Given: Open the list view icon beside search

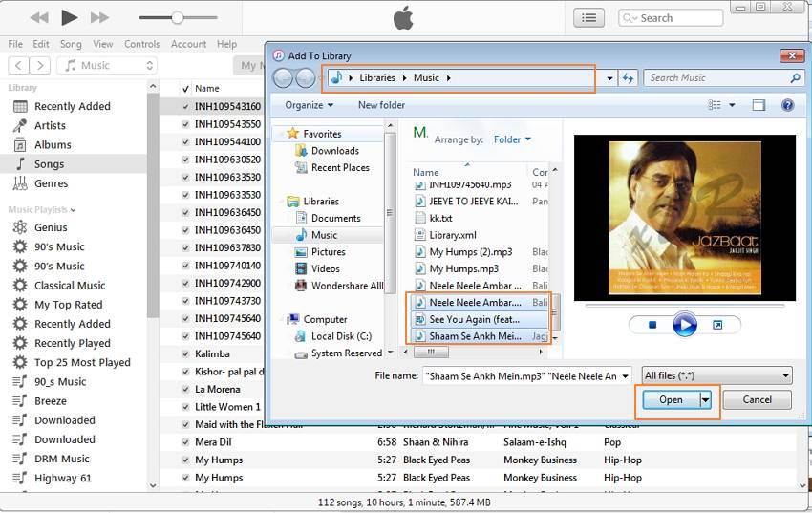Looking at the screenshot, I should 589,17.
